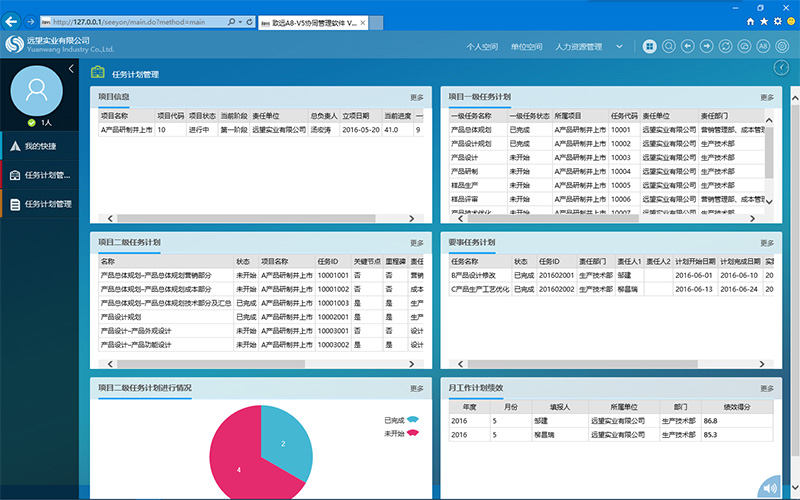The image size is (800, 500).
Task: Click the cloud icon in header toolbar
Action: pyautogui.click(x=744, y=46)
